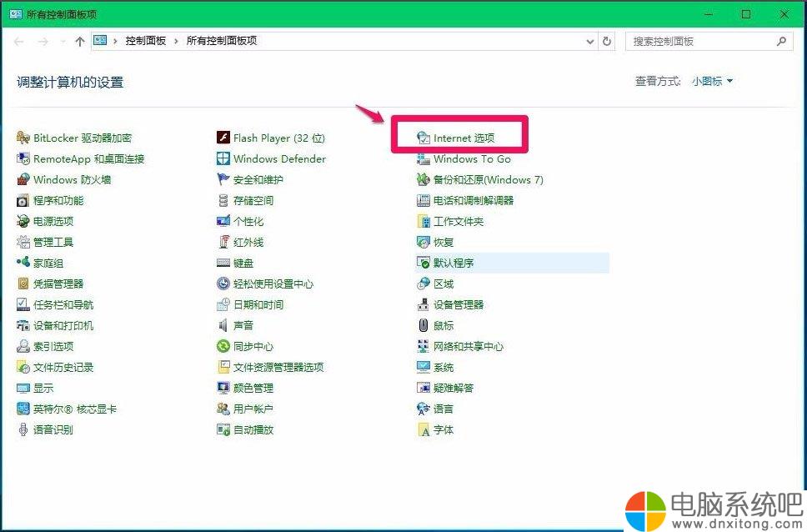Open RemoteApp 和桌面连接 icon
The image size is (807, 532).
click(23, 158)
